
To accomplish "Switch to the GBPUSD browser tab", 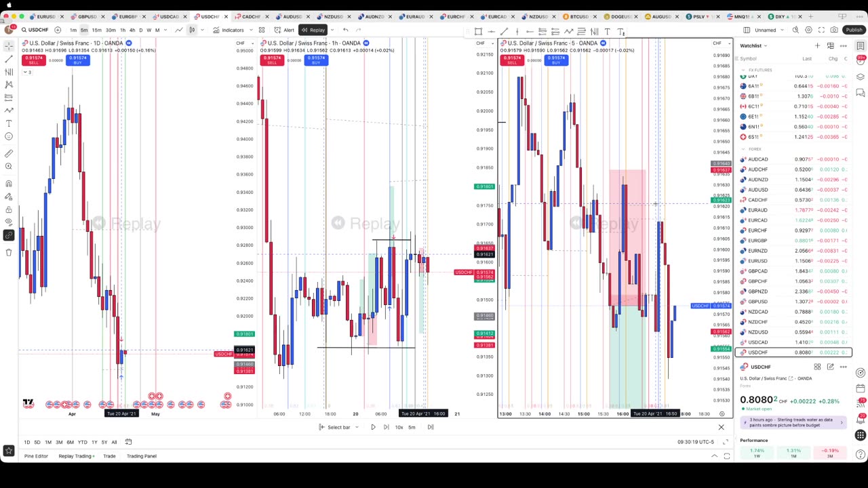I will click(x=86, y=16).
